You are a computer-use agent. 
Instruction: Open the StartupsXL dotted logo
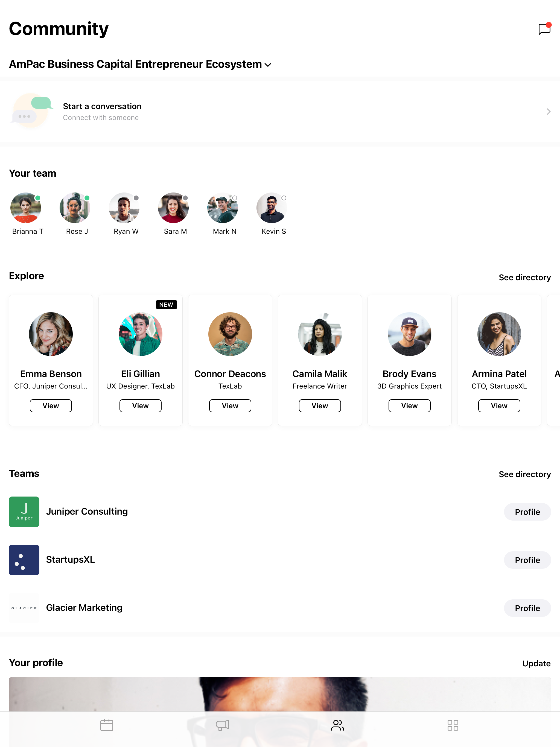coord(24,560)
